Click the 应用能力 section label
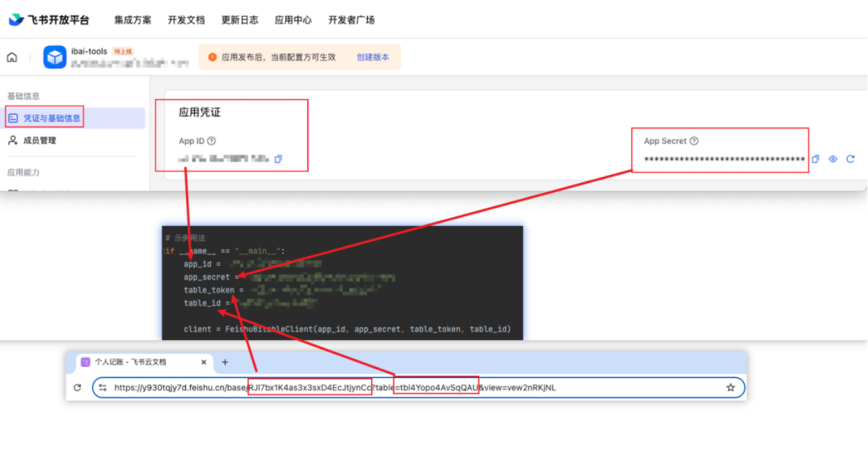Image resolution: width=868 pixels, height=453 pixels. (x=24, y=172)
